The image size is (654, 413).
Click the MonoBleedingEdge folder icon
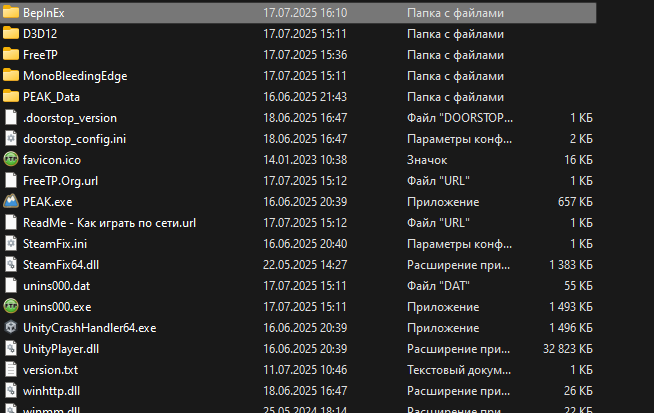coord(11,76)
